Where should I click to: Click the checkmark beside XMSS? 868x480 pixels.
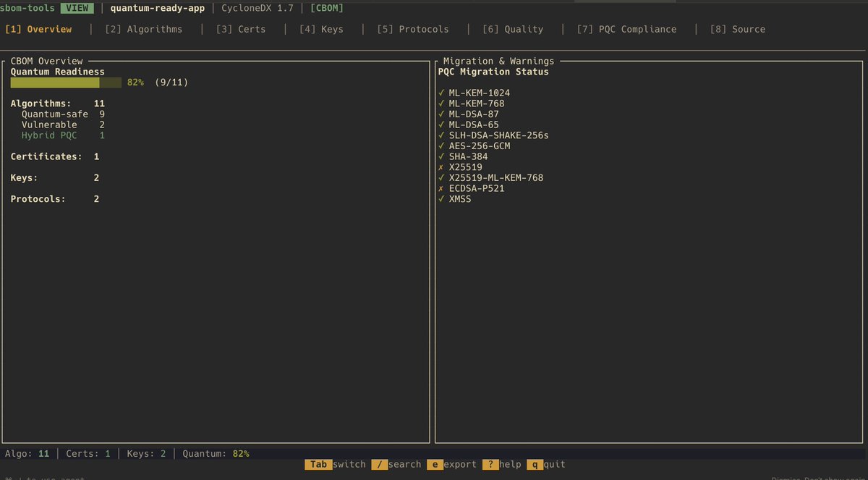tap(441, 199)
